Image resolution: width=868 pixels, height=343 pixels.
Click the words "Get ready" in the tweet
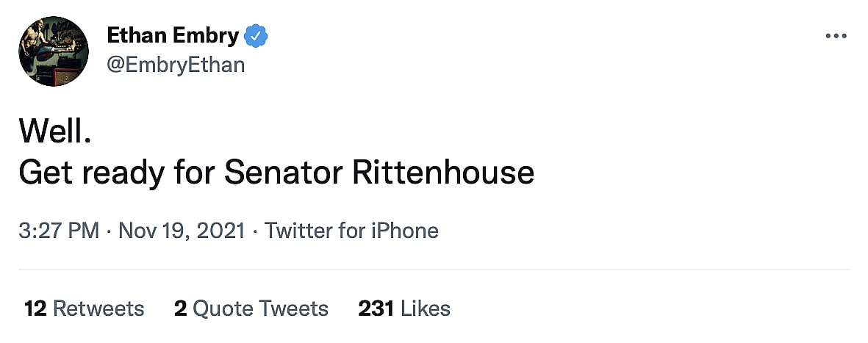coord(94,173)
